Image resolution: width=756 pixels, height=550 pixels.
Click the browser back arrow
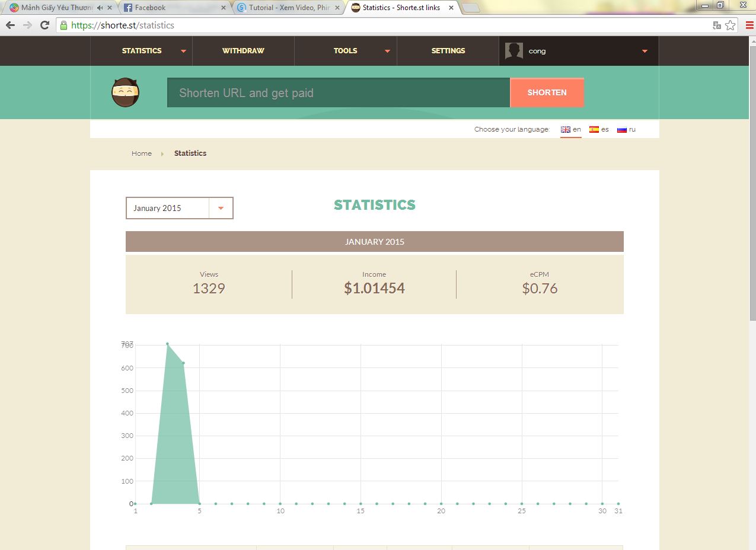(10, 25)
